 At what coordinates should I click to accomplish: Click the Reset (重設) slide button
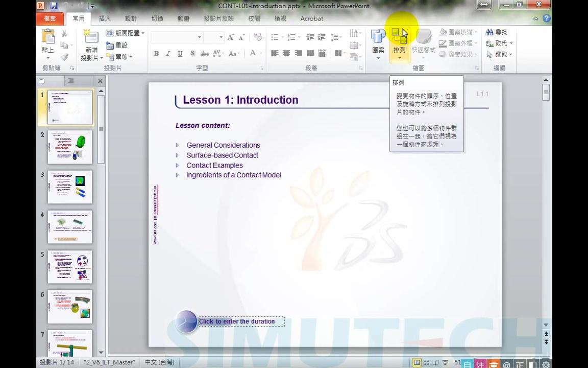click(117, 45)
